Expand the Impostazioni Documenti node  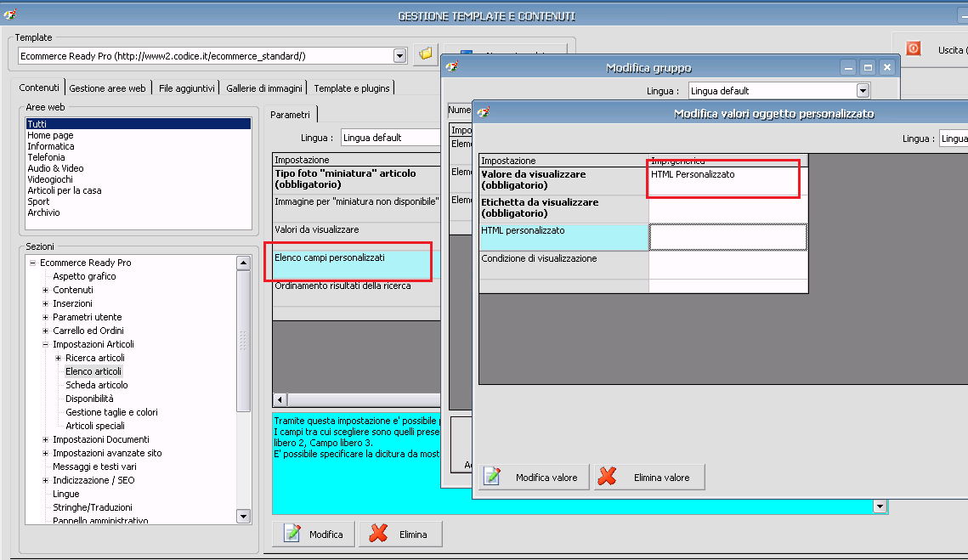45,439
